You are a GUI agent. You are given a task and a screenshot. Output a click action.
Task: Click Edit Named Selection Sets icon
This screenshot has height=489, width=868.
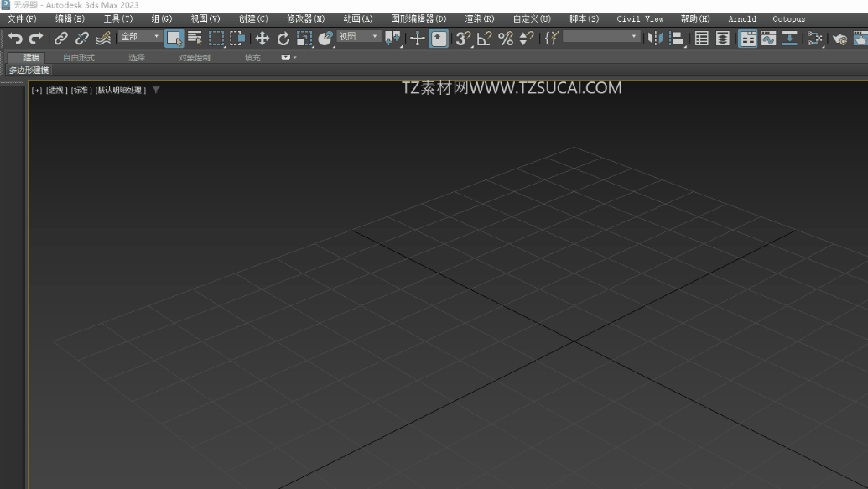coord(551,39)
